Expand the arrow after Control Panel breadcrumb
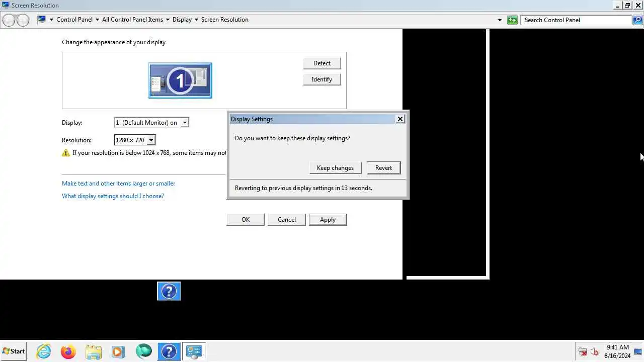Image resolution: width=644 pixels, height=362 pixels. (x=97, y=20)
